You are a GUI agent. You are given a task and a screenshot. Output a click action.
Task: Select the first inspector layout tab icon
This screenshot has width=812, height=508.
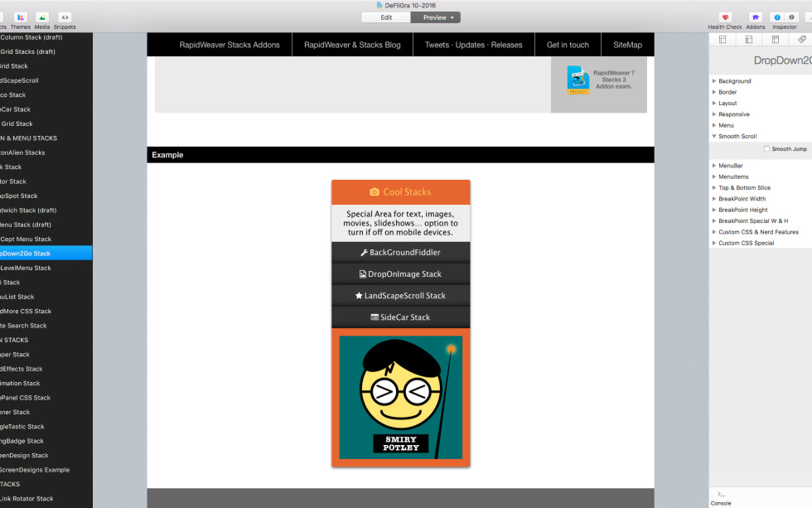[723, 39]
